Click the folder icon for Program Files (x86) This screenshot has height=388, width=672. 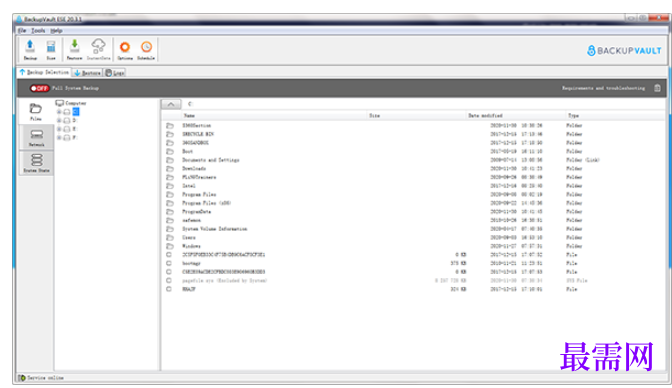pos(170,203)
